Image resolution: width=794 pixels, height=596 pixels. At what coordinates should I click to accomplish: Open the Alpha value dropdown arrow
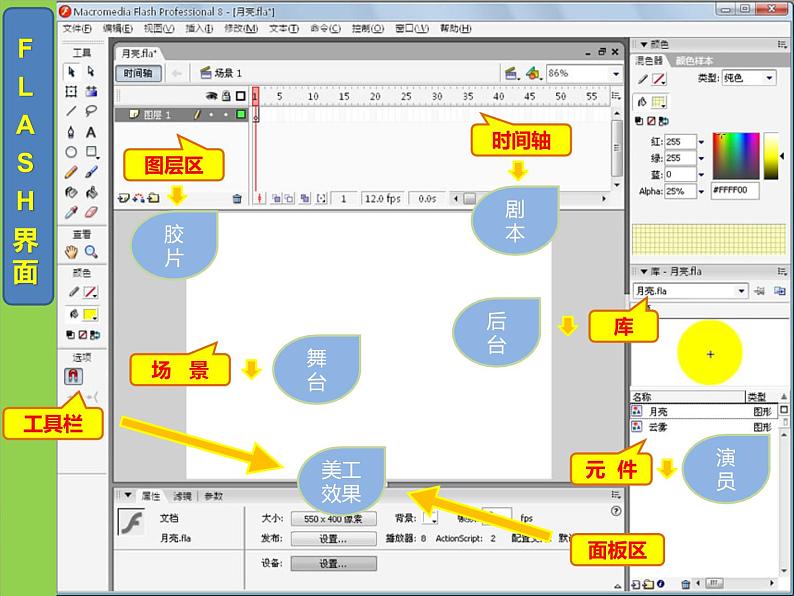(x=701, y=191)
